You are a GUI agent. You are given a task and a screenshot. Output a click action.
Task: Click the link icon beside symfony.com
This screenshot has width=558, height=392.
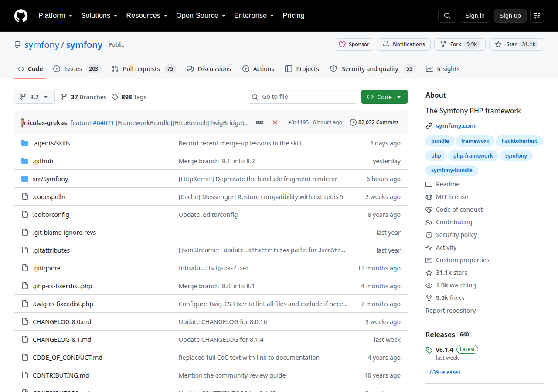tap(429, 126)
